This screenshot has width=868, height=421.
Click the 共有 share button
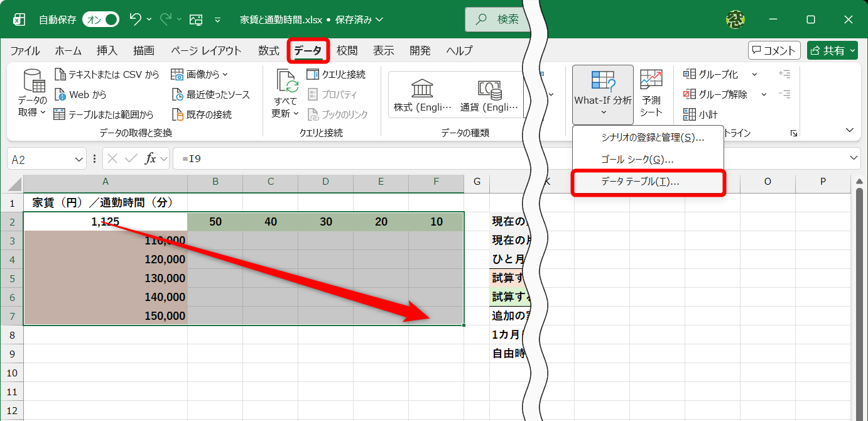(x=833, y=51)
